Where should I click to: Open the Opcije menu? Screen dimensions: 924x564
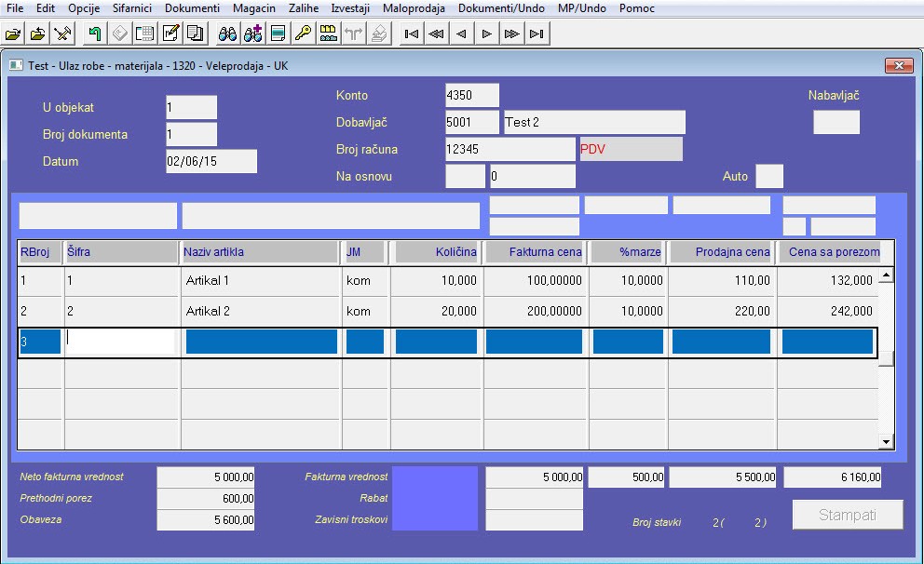coord(84,8)
